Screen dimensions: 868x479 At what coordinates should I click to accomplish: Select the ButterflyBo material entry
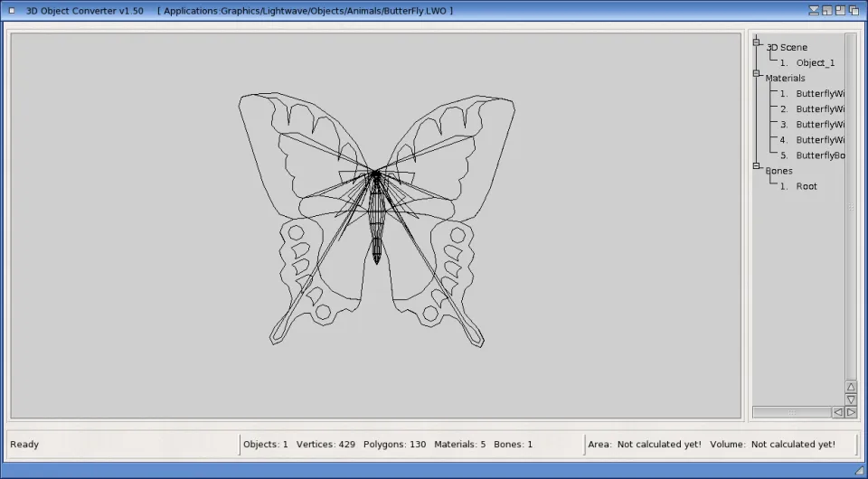819,155
